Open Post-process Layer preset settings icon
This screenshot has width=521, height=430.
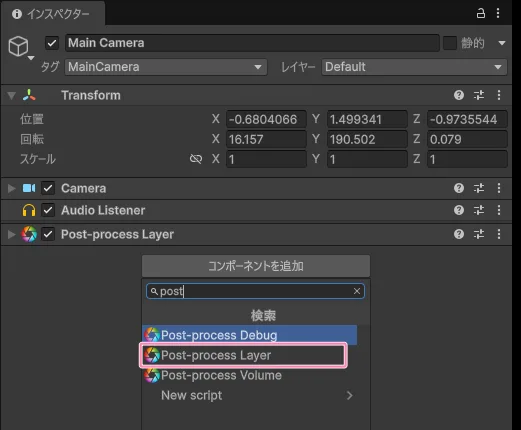479,234
